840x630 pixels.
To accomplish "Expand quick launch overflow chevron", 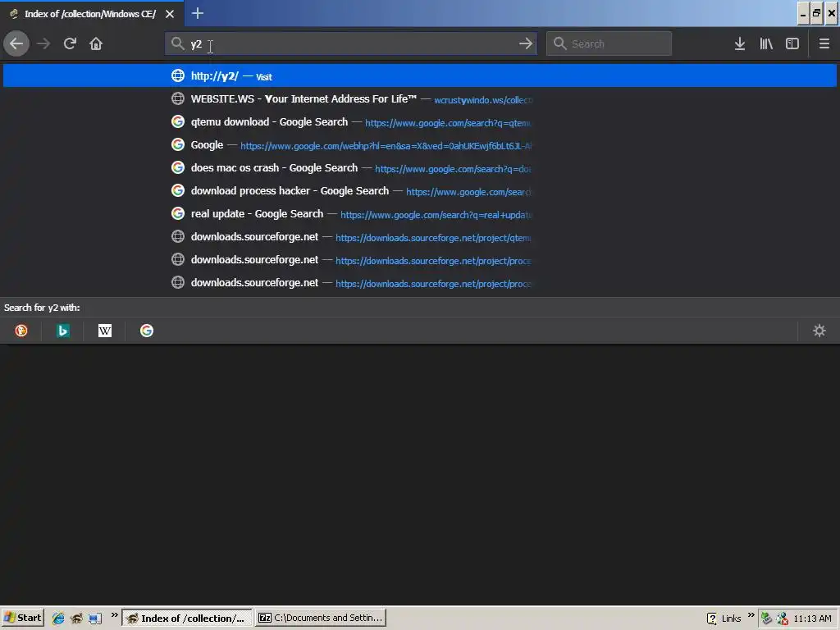I will (x=114, y=615).
